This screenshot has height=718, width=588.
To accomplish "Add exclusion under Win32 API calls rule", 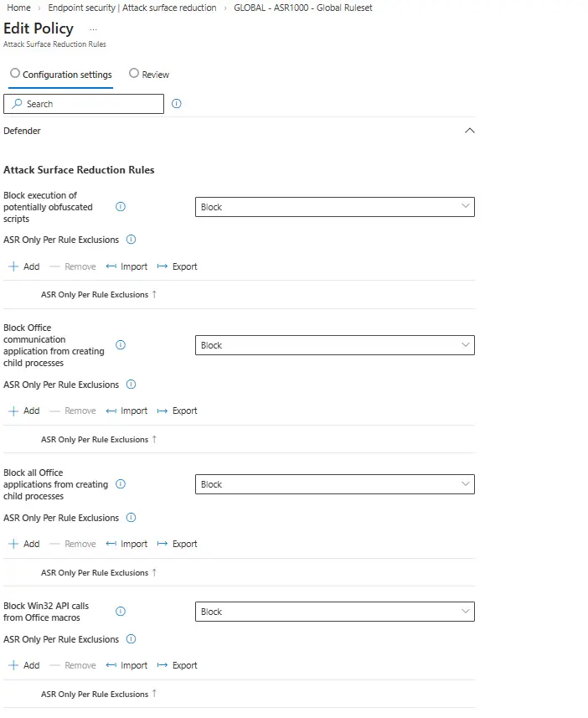I will coord(23,665).
